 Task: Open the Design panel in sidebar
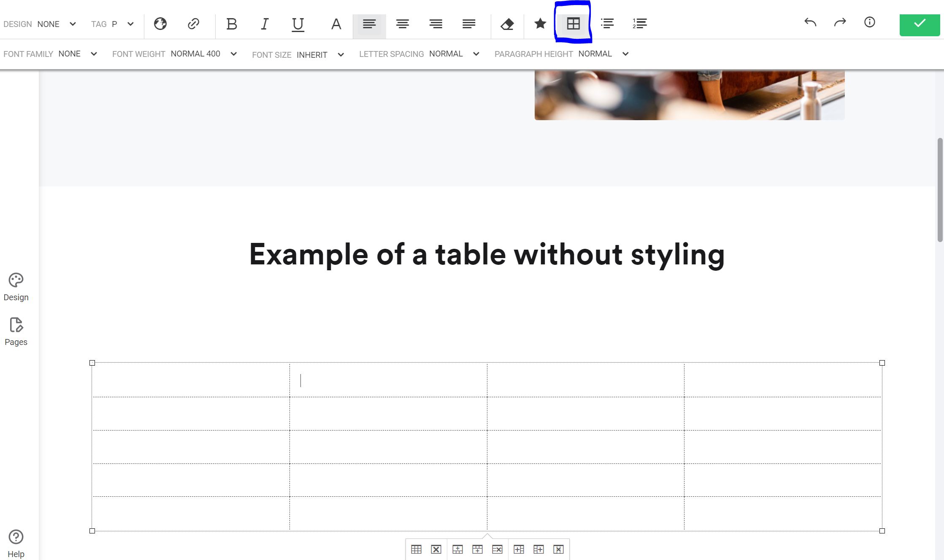[x=16, y=287]
